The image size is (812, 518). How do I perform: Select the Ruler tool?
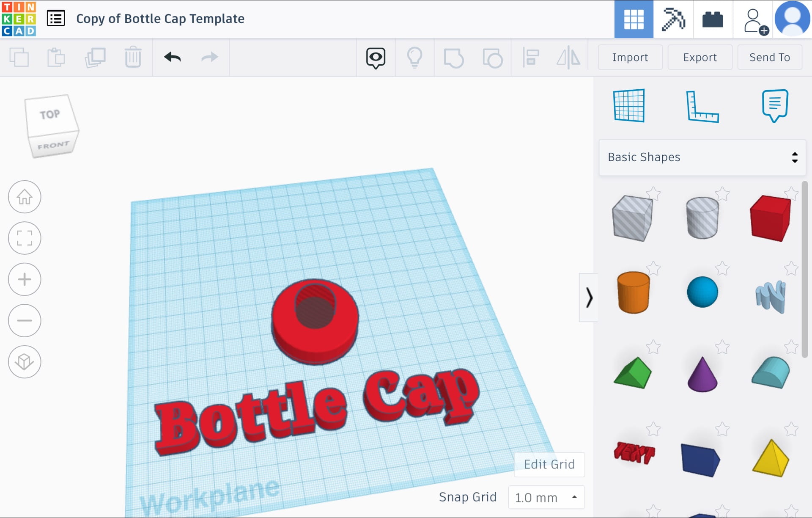pos(702,107)
